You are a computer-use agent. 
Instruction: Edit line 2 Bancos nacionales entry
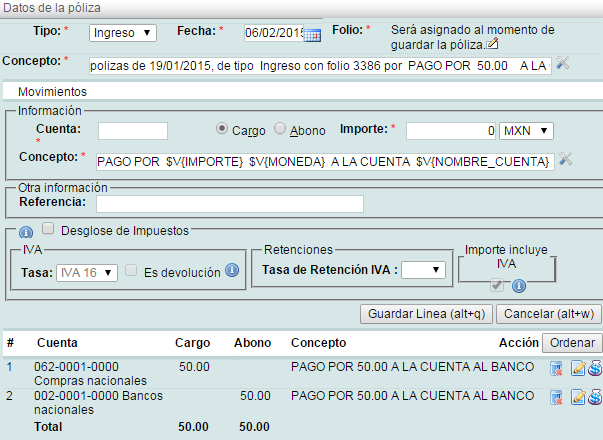577,399
